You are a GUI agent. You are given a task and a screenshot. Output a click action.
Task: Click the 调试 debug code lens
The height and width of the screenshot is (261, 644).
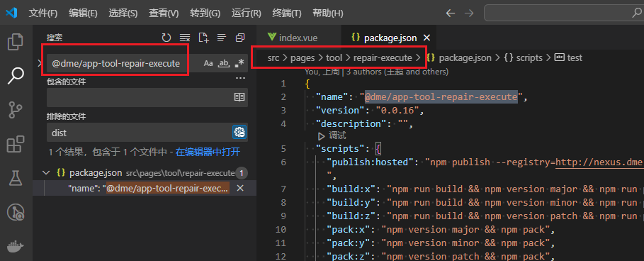(332, 135)
